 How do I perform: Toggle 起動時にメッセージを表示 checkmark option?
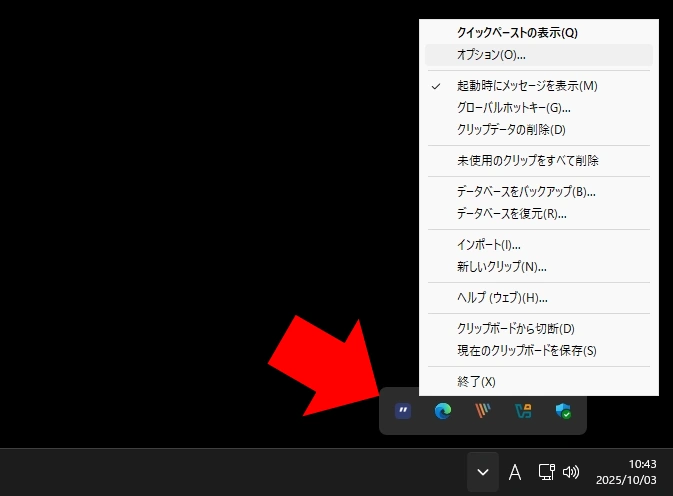click(526, 86)
